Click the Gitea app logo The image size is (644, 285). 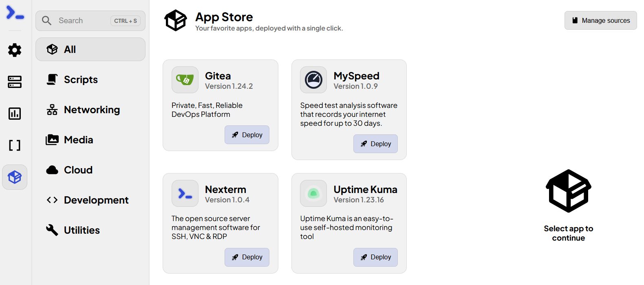tap(185, 80)
